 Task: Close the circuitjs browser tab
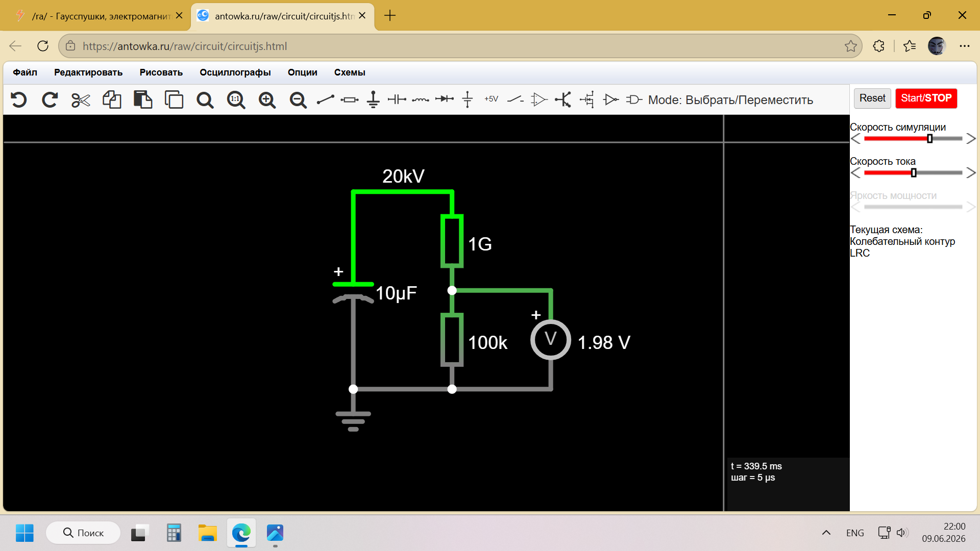point(362,16)
